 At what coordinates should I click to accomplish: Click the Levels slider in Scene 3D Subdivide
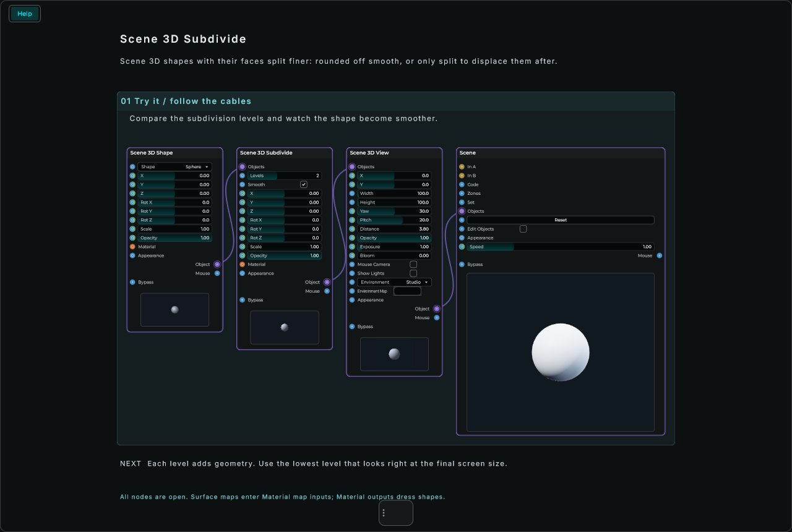click(x=285, y=176)
